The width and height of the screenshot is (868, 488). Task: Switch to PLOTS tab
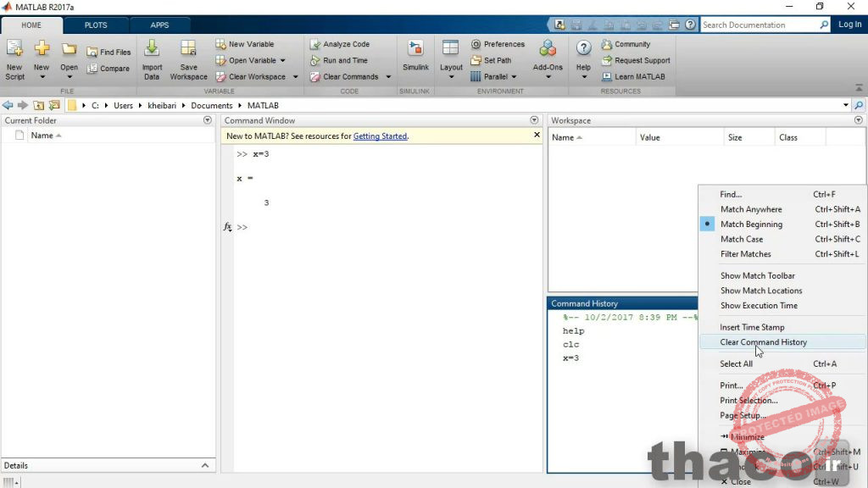pos(96,25)
